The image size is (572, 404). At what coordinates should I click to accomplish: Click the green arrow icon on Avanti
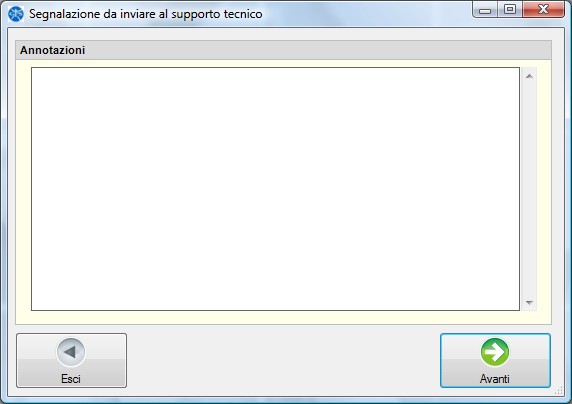pyautogui.click(x=495, y=352)
